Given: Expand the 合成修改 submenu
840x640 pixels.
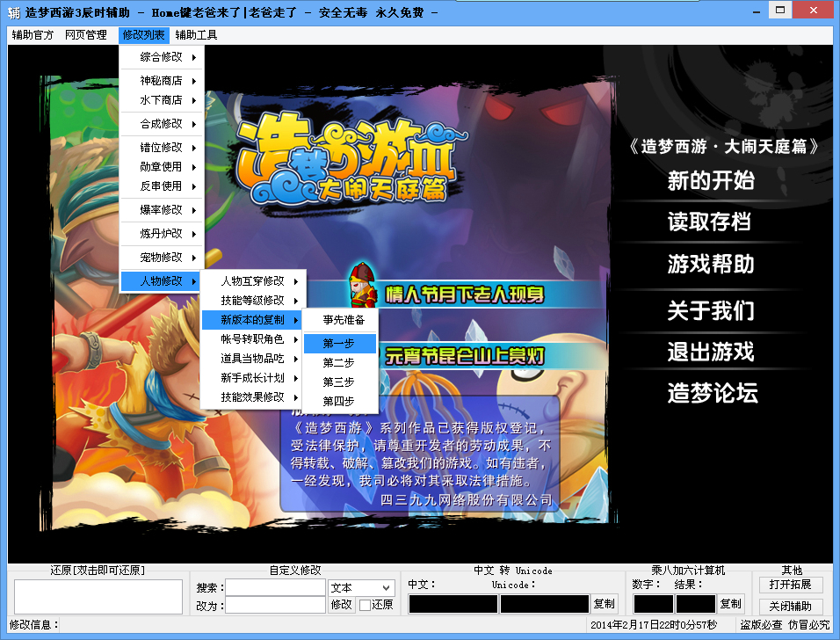Looking at the screenshot, I should [162, 124].
